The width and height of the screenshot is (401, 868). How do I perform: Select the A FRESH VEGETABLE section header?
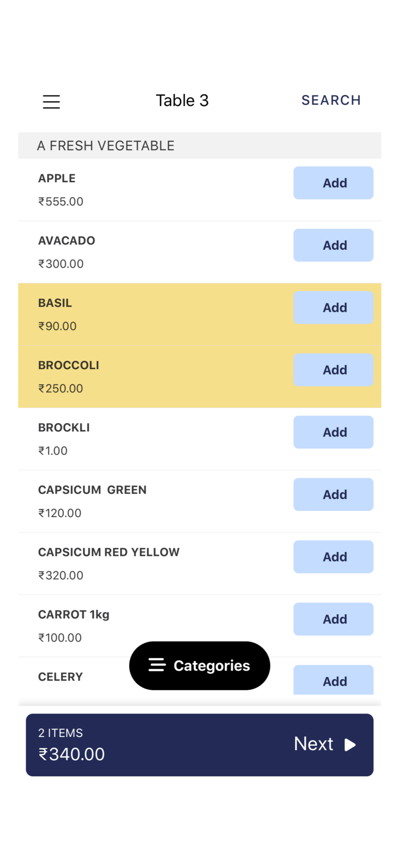[x=105, y=146]
